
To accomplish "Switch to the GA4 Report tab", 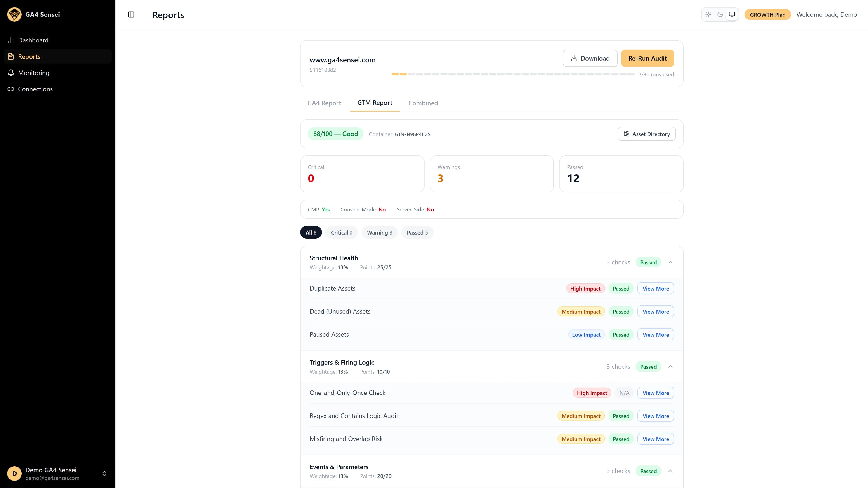I will (x=324, y=103).
